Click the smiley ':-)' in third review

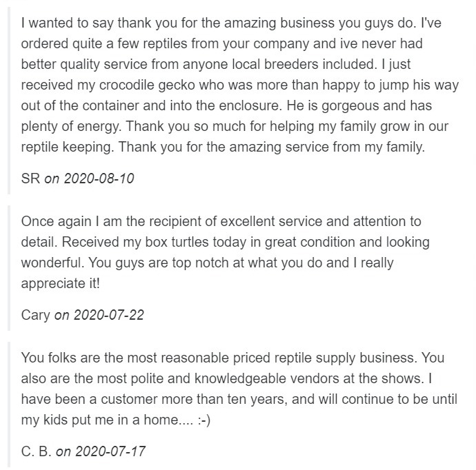(x=204, y=420)
